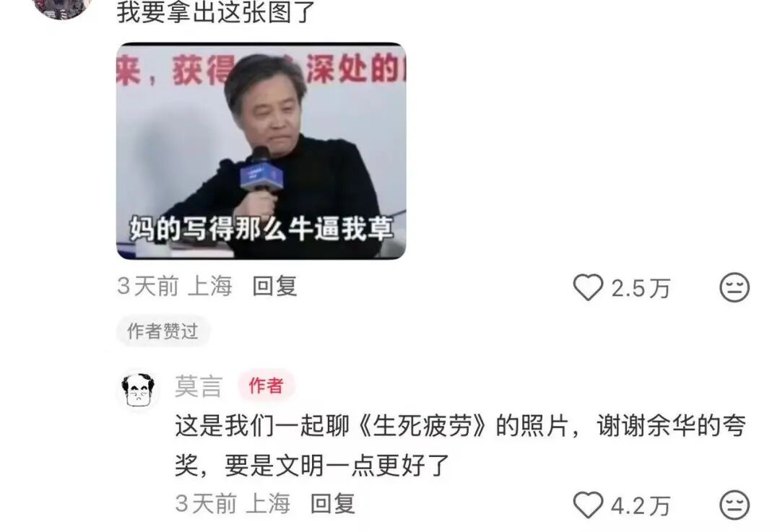Tap the second line 奖，要是文明一点更好了
This screenshot has width=780, height=532.
pyautogui.click(x=313, y=466)
